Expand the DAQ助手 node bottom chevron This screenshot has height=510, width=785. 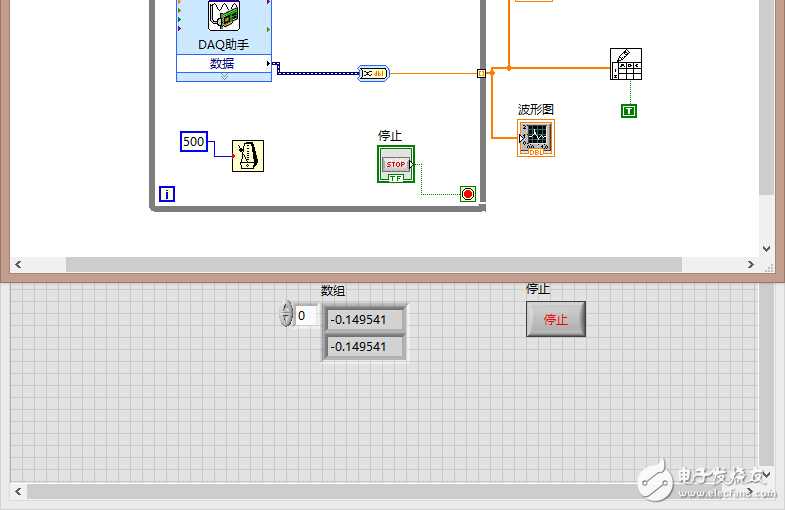coord(224,77)
